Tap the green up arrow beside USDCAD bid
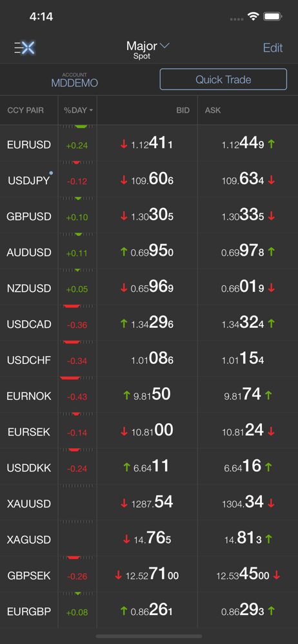Screen dimensions: 298x644 (124, 324)
